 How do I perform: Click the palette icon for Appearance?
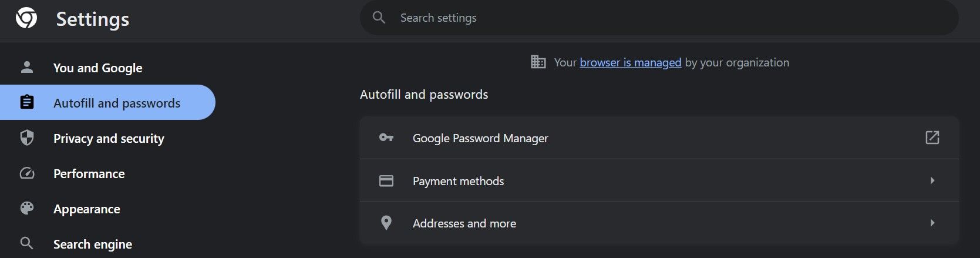click(x=27, y=209)
